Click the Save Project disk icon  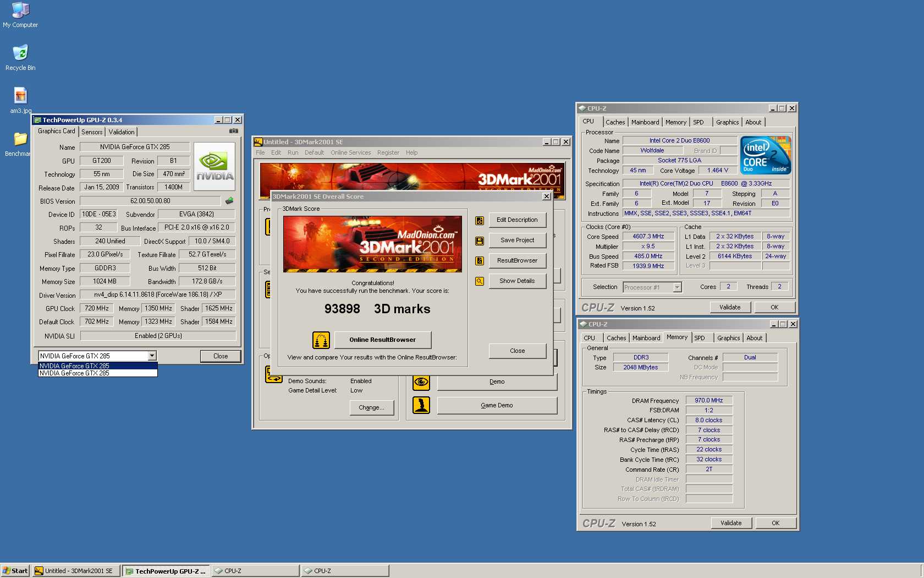pos(480,241)
